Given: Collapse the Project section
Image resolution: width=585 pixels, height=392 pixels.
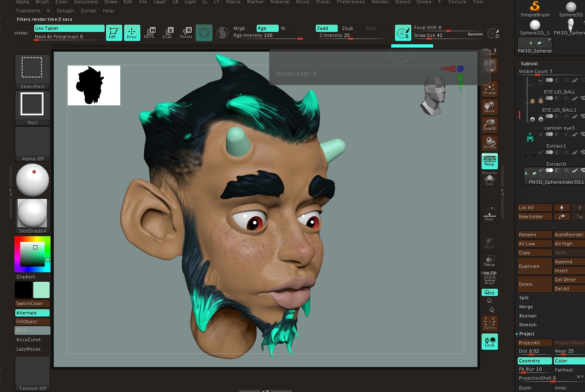Looking at the screenshot, I should 527,334.
